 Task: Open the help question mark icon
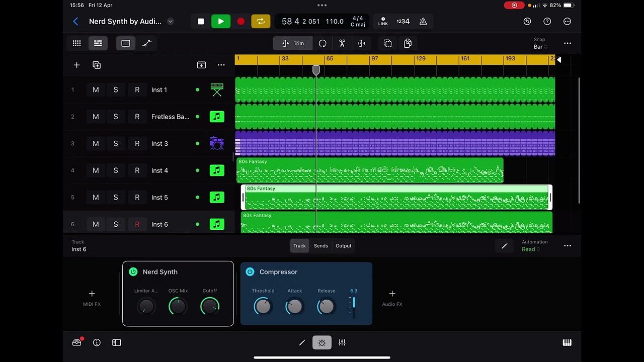pyautogui.click(x=547, y=22)
